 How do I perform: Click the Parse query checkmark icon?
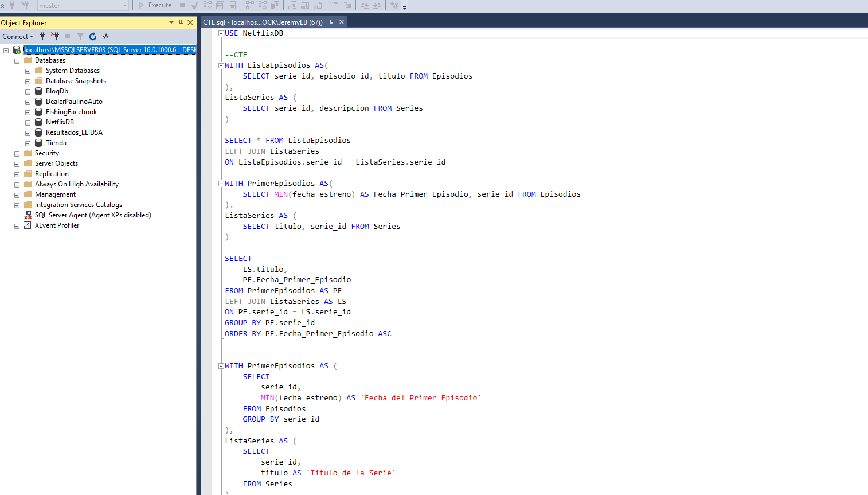point(195,5)
